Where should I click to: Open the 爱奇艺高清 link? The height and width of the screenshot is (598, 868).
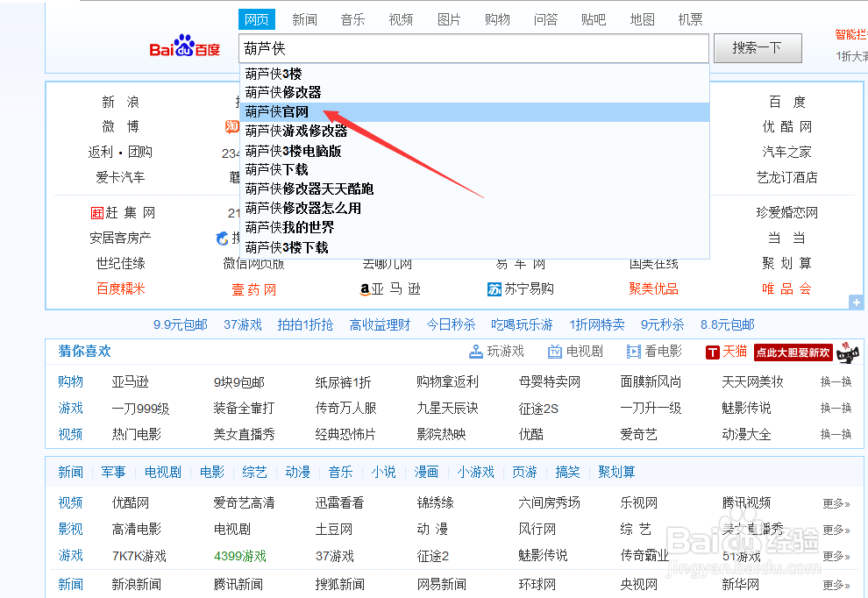(x=244, y=502)
